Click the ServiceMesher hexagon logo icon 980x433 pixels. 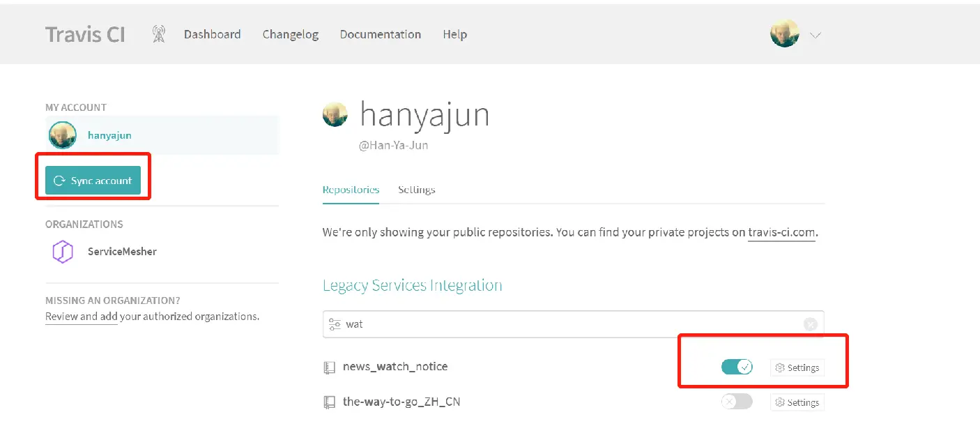click(63, 252)
